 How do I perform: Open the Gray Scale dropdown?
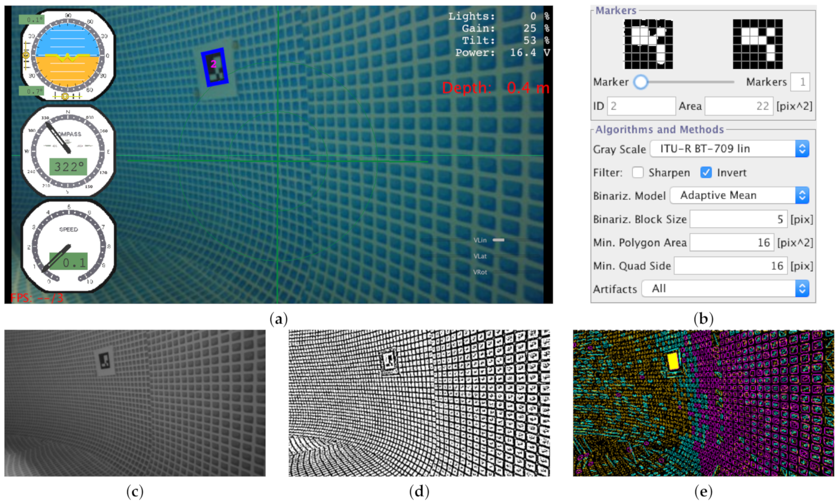click(729, 149)
